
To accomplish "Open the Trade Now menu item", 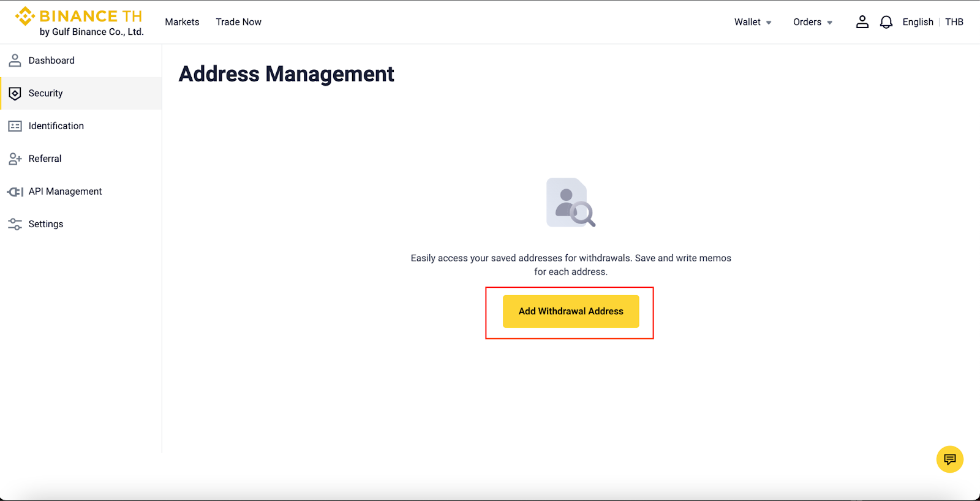I will point(238,22).
